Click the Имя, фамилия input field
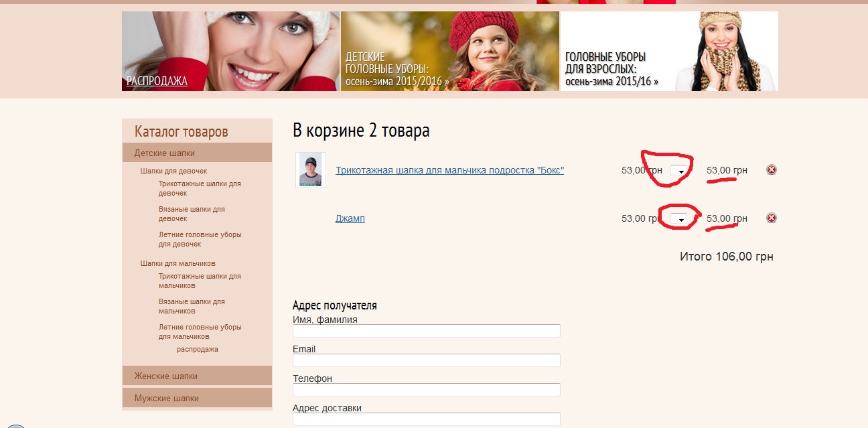868x428 pixels. [x=426, y=331]
